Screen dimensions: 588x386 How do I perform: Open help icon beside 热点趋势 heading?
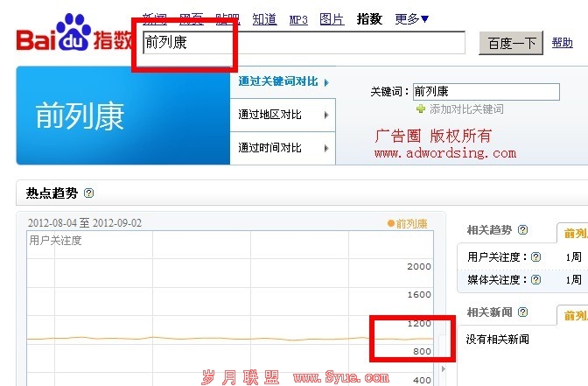pyautogui.click(x=88, y=193)
